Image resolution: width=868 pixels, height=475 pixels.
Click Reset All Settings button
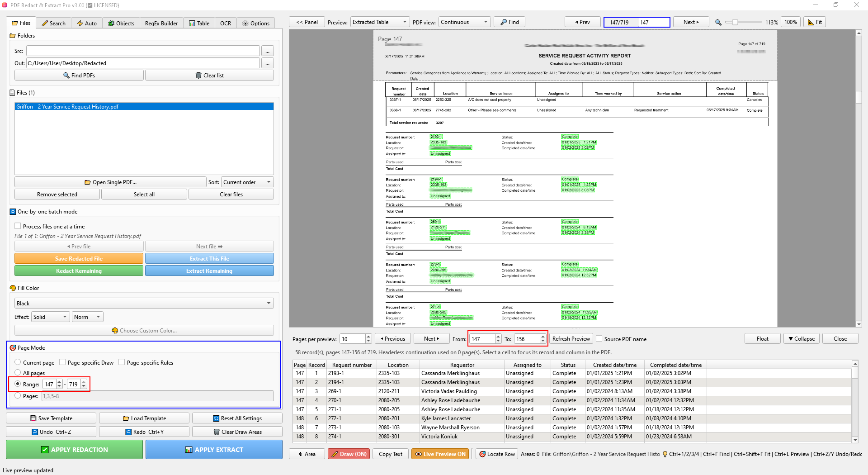tap(237, 418)
